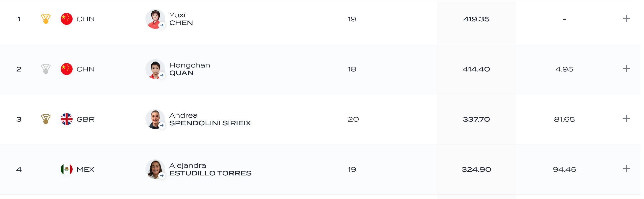This screenshot has height=199, width=644.
Task: Open Yuxi Chen's profile photo
Action: (x=155, y=19)
